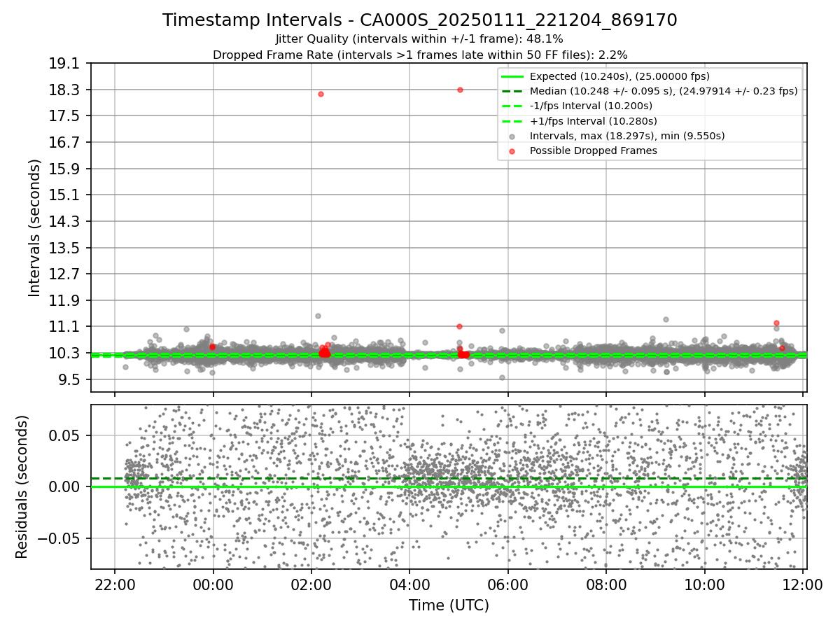Screen dimensions: 840x630
Task: Click legend entry 'Possible Dropped Frames'
Action: pyautogui.click(x=594, y=150)
